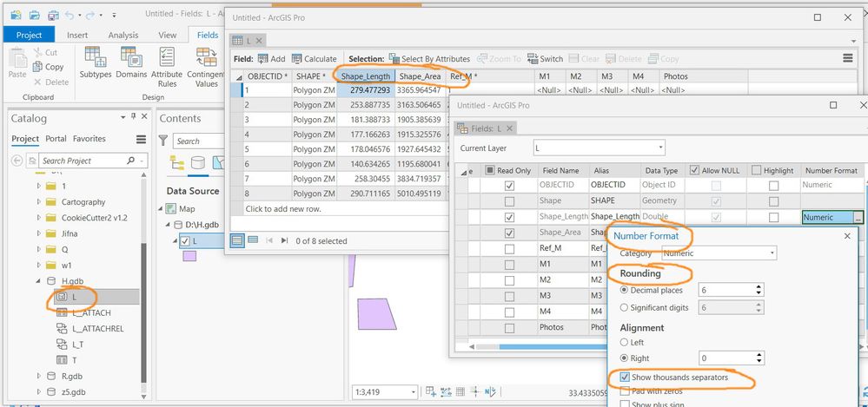Image resolution: width=868 pixels, height=407 pixels.
Task: Switch Contents to List By Drawing Order
Action: click(177, 162)
